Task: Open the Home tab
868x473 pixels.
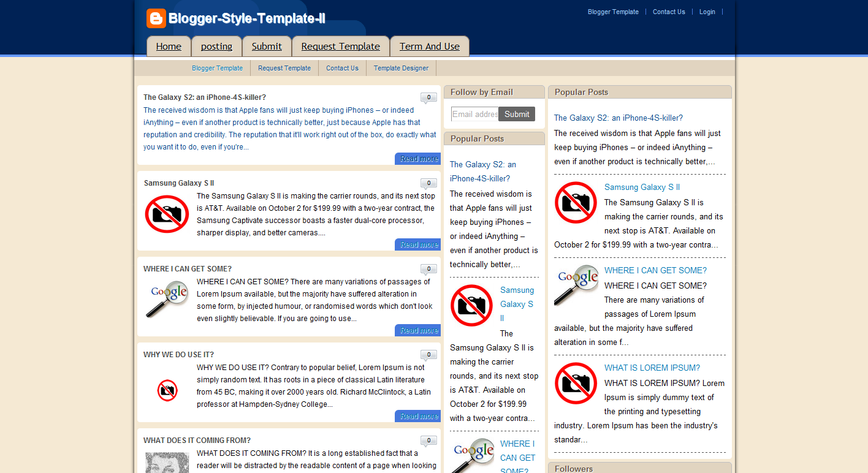Action: point(169,47)
